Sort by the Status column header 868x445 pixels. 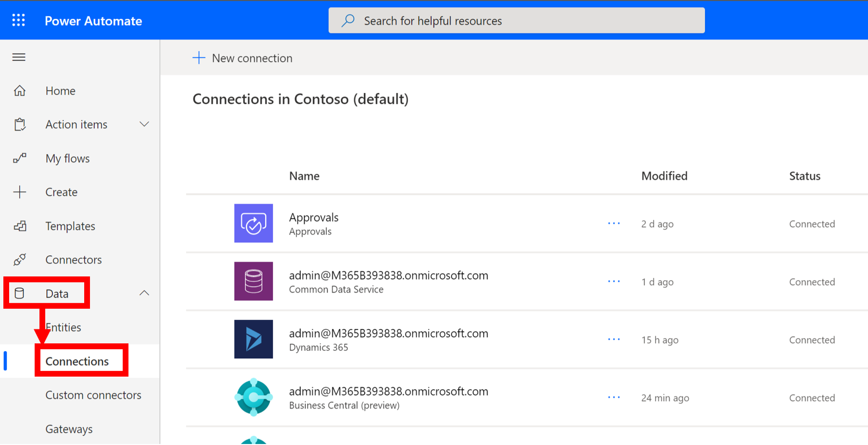[804, 176]
